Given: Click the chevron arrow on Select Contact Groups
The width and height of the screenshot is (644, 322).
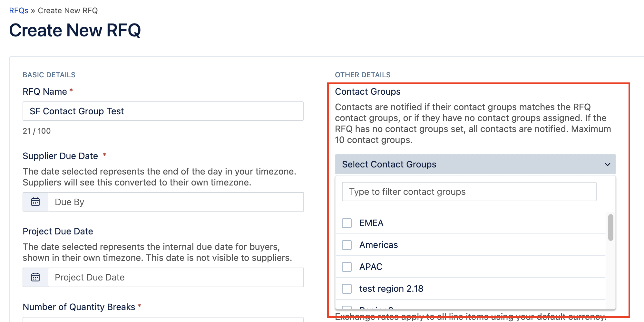Looking at the screenshot, I should [x=607, y=165].
